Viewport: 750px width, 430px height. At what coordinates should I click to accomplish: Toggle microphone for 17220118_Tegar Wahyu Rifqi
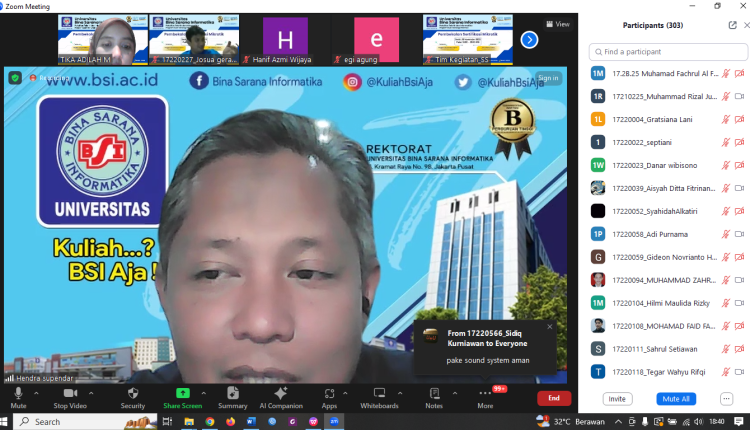[726, 372]
